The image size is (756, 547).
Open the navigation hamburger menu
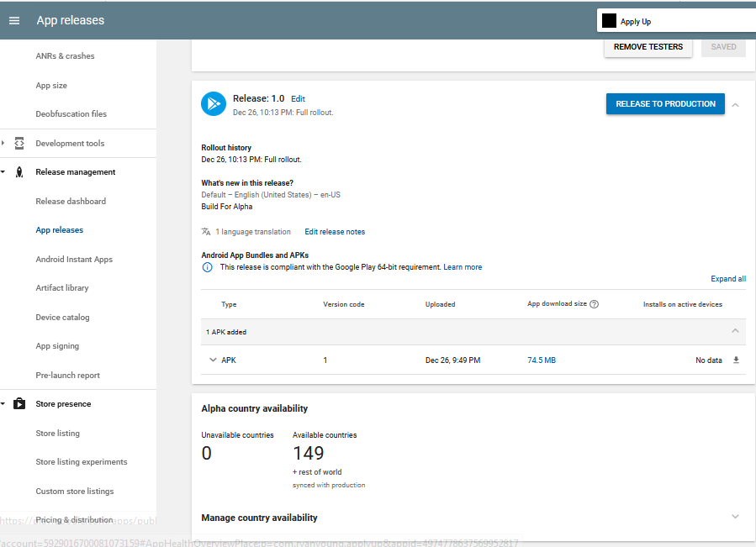[13, 20]
